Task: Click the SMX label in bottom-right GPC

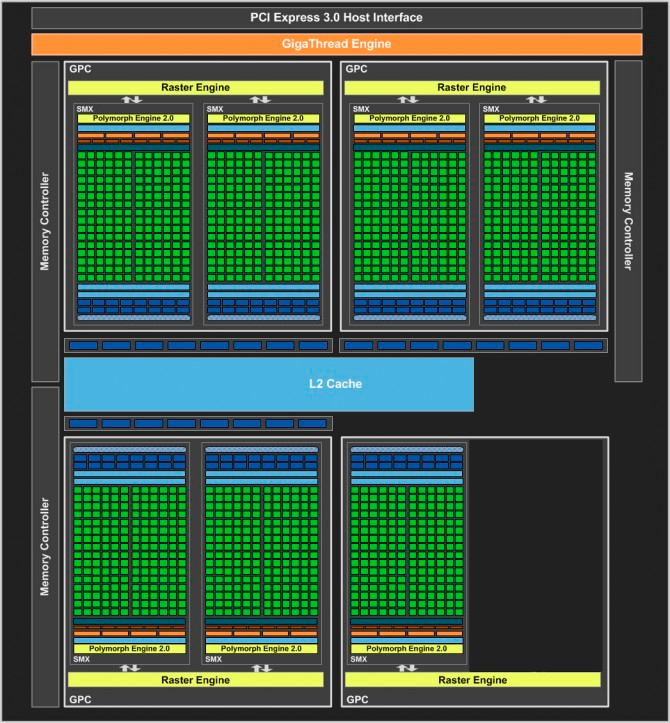Action: pos(359,659)
